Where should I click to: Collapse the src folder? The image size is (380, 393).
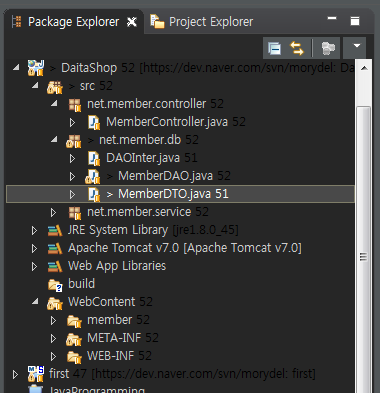[x=35, y=85]
